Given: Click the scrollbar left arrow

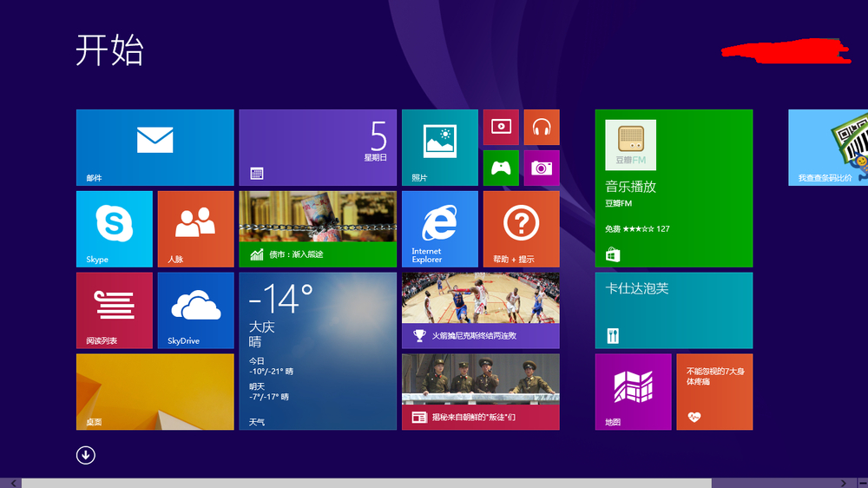Looking at the screenshot, I should tap(14, 484).
